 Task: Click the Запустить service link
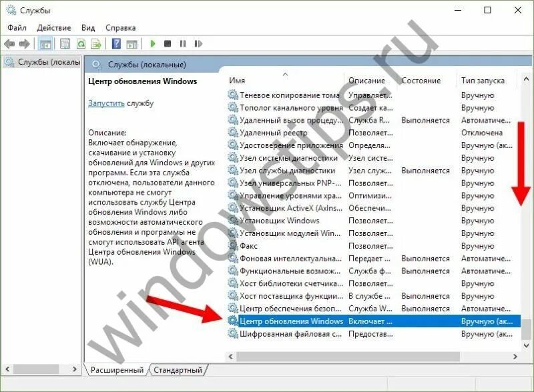click(106, 103)
